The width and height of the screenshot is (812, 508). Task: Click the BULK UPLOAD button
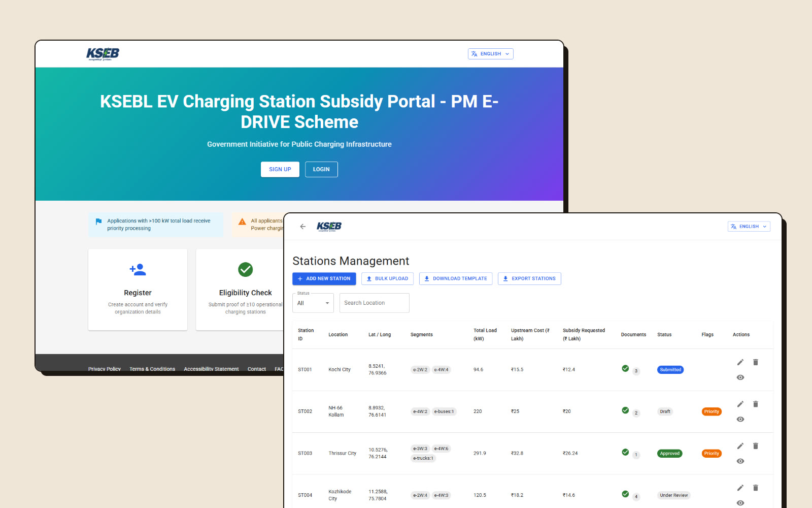(388, 278)
